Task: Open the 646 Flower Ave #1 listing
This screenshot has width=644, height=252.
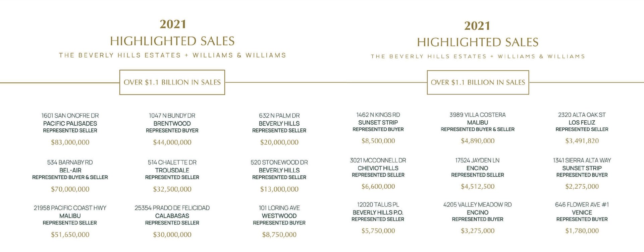Action: point(582,205)
